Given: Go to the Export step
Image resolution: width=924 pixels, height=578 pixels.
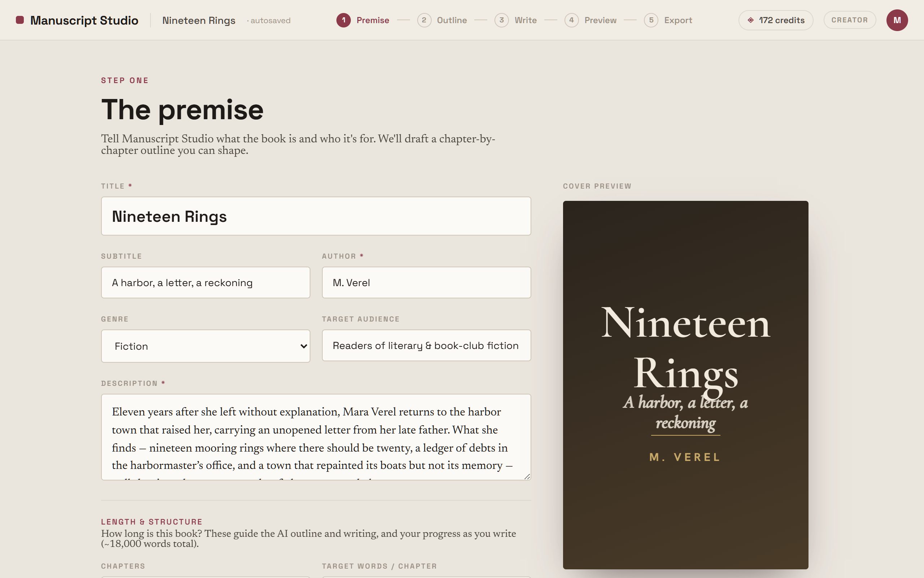Looking at the screenshot, I should click(x=668, y=20).
